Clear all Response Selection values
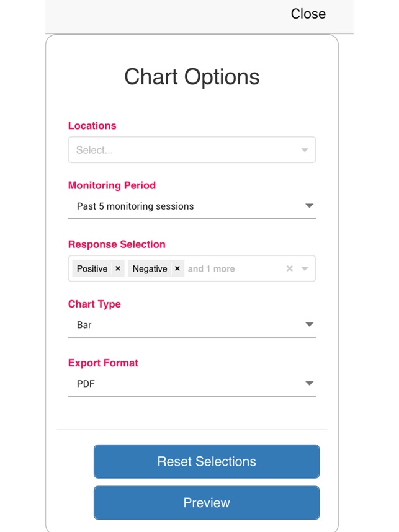 click(x=289, y=269)
